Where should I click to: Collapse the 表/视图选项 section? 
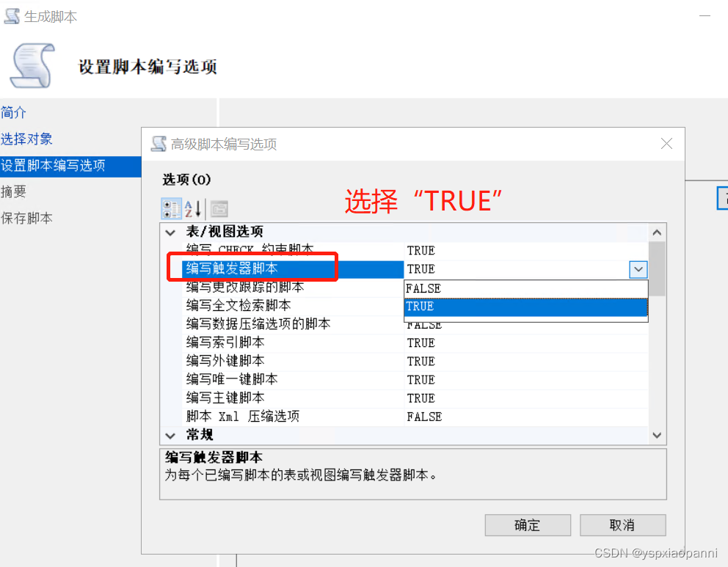point(170,232)
